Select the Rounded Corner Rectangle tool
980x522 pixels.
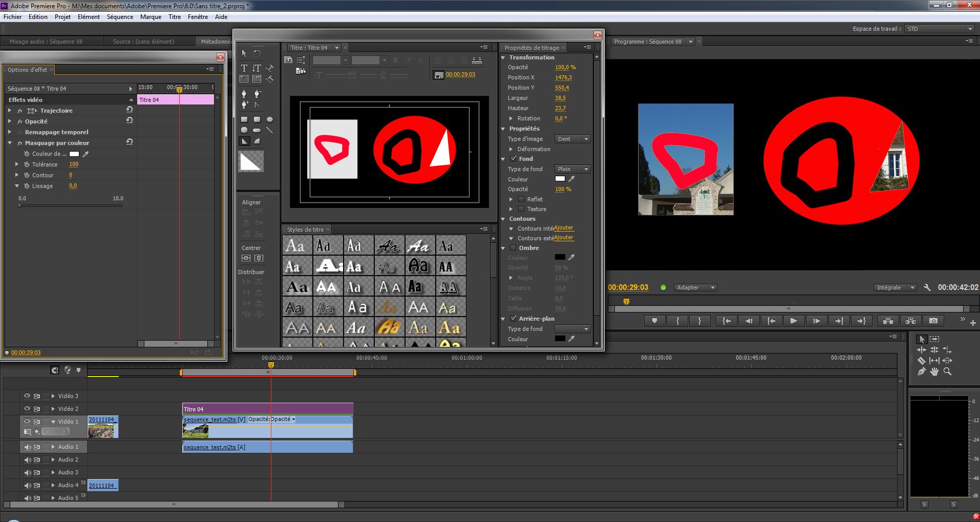coord(257,119)
